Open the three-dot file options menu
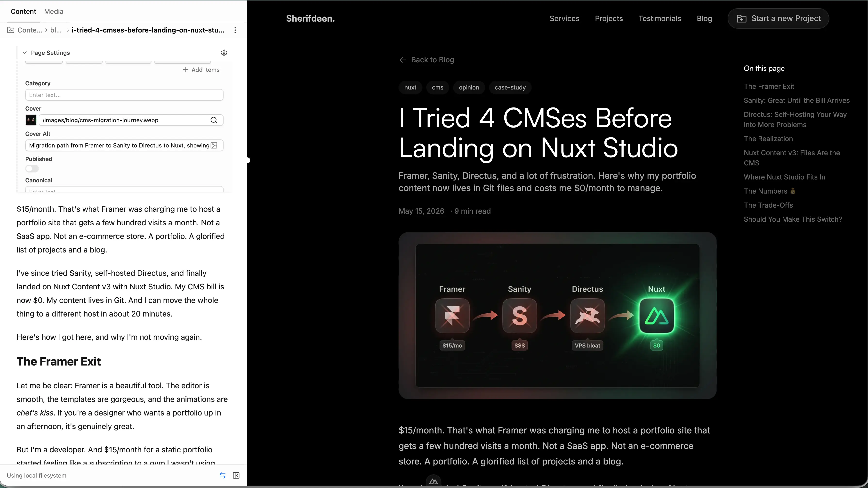The image size is (868, 488). [x=235, y=30]
